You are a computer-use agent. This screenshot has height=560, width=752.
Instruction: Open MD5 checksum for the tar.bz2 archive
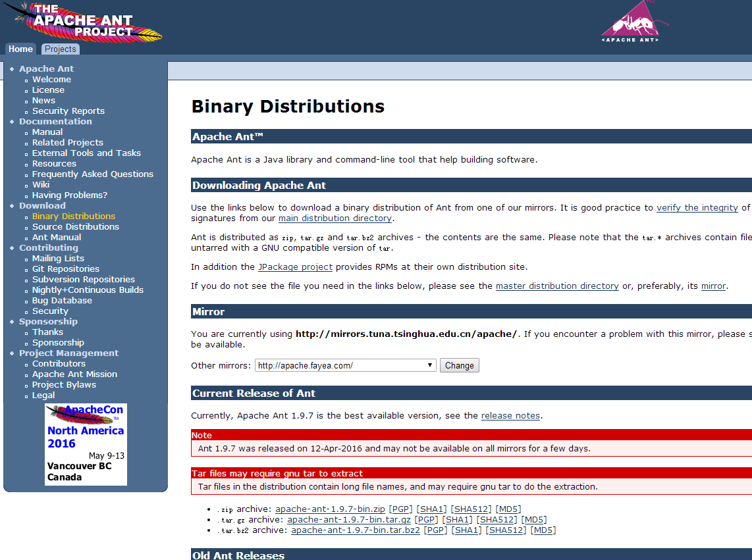(543, 530)
